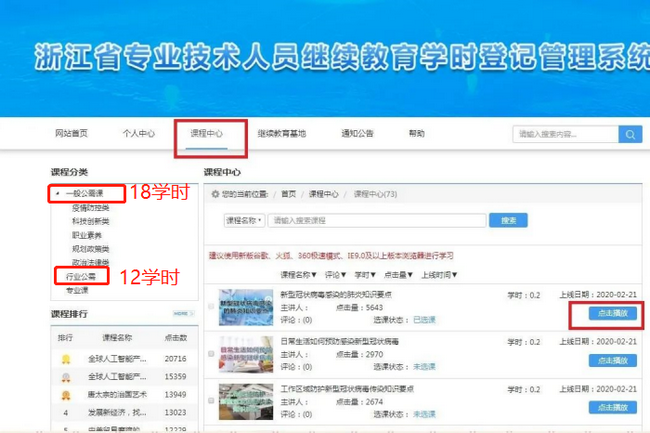Switch to the 继续教育基地 tab
The image size is (650, 433).
pos(281,134)
